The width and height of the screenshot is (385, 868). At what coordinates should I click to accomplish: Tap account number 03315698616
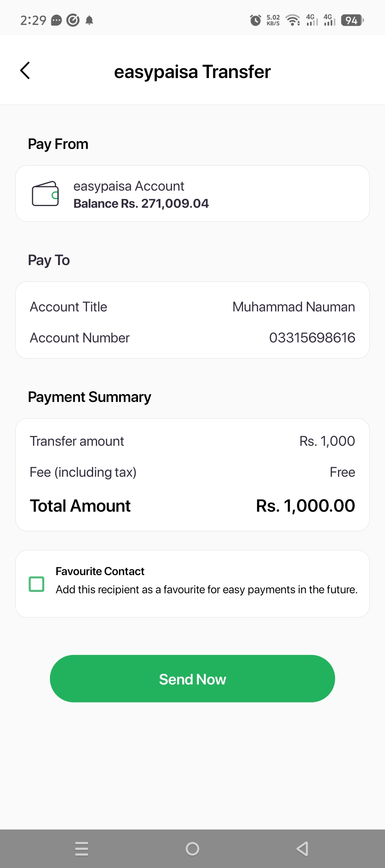[312, 338]
